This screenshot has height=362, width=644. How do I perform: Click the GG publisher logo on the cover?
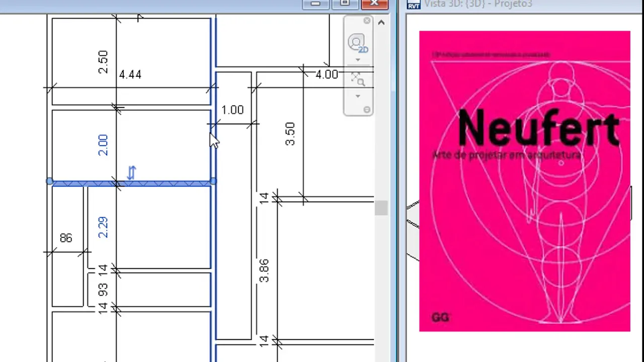click(440, 317)
